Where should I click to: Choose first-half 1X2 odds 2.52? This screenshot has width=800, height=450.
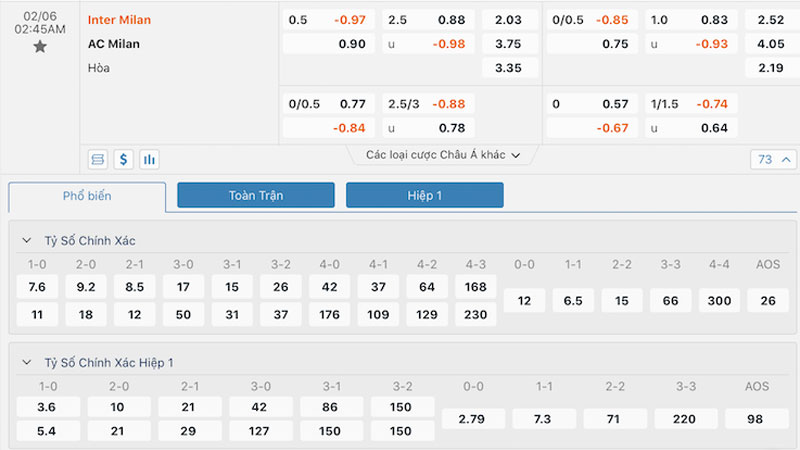[x=772, y=20]
